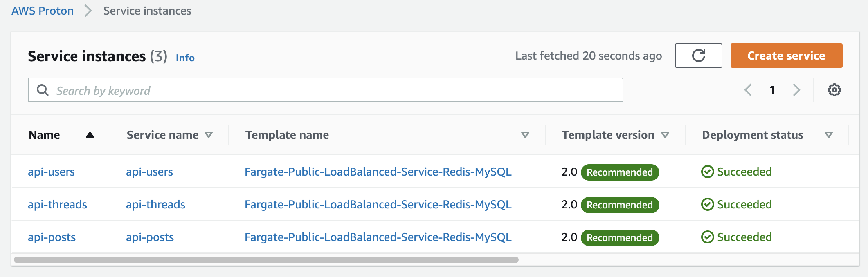The height and width of the screenshot is (277, 868).
Task: Sort by Name ascending arrow
Action: [x=90, y=135]
